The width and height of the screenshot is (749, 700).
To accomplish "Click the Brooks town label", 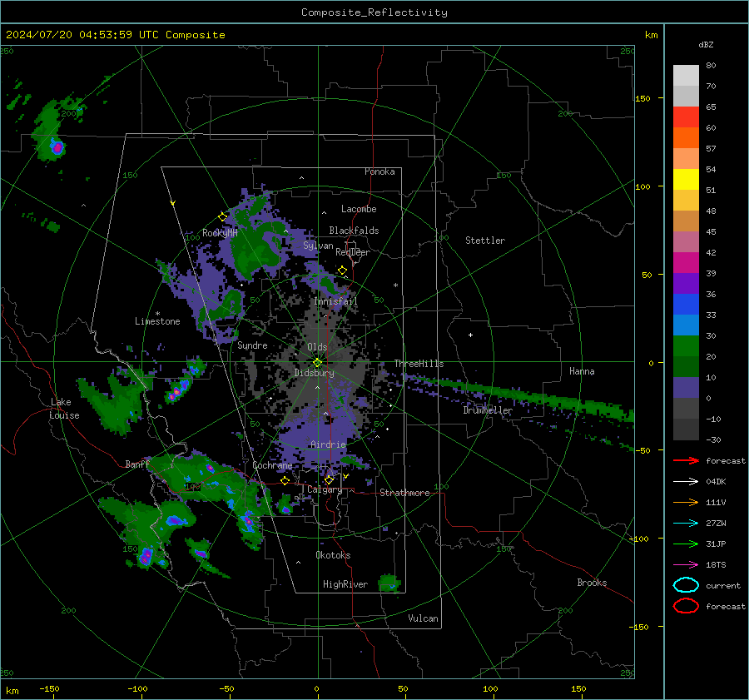I will (592, 583).
